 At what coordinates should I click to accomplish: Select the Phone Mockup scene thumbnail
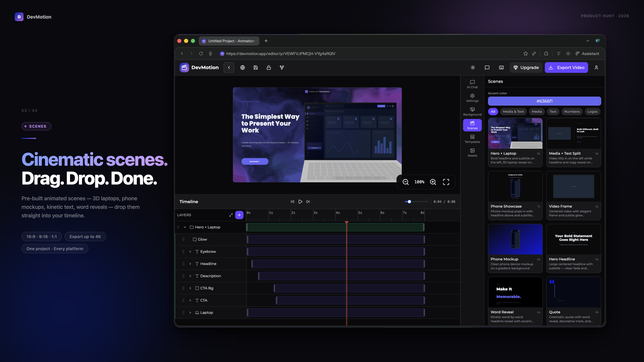coord(515,239)
